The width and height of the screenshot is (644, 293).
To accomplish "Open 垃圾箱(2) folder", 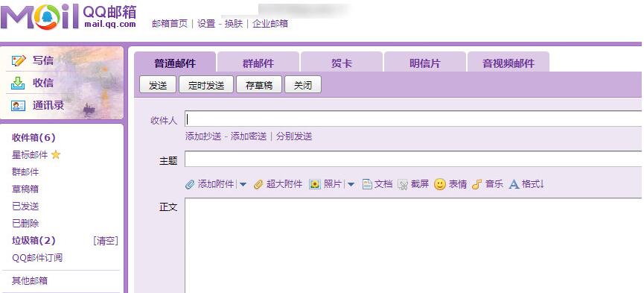I will pos(34,240).
